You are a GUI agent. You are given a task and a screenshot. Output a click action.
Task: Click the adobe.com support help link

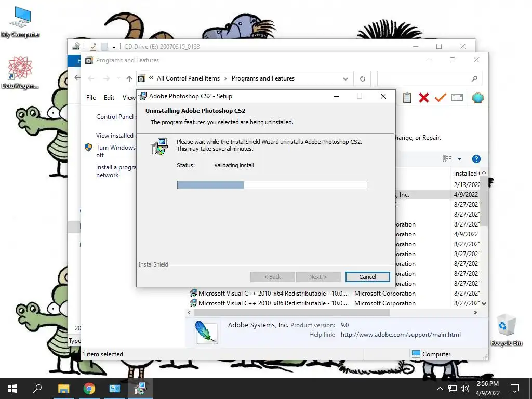pyautogui.click(x=401, y=335)
